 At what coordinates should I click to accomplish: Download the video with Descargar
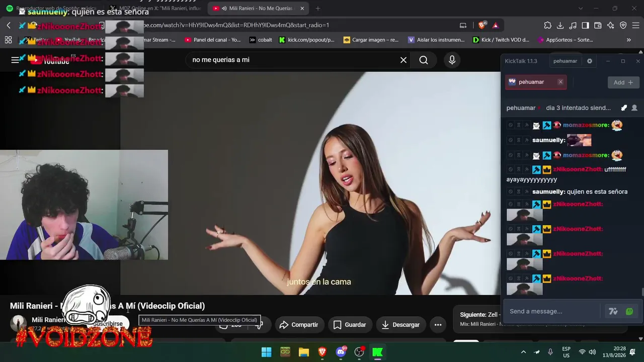[400, 325]
